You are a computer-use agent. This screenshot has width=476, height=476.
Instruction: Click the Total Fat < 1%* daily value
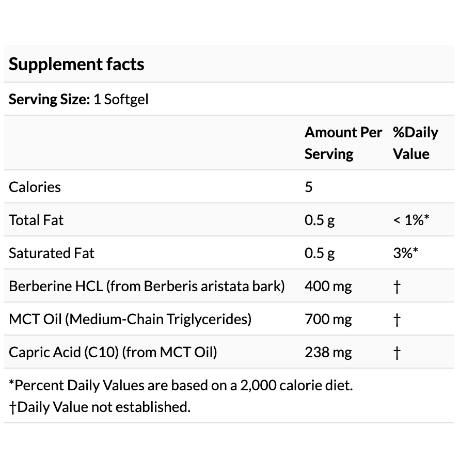coord(411,220)
